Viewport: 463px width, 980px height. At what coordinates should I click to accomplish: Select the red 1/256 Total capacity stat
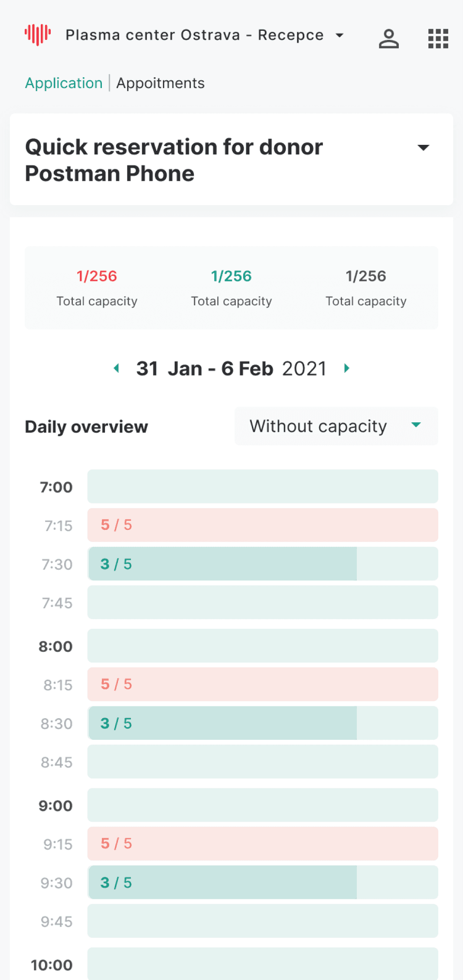tap(97, 288)
